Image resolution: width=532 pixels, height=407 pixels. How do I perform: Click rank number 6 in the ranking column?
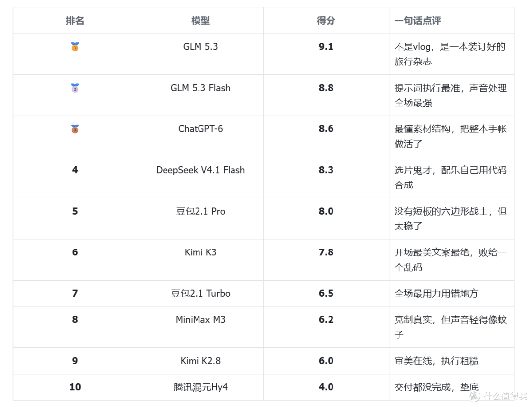(x=75, y=252)
